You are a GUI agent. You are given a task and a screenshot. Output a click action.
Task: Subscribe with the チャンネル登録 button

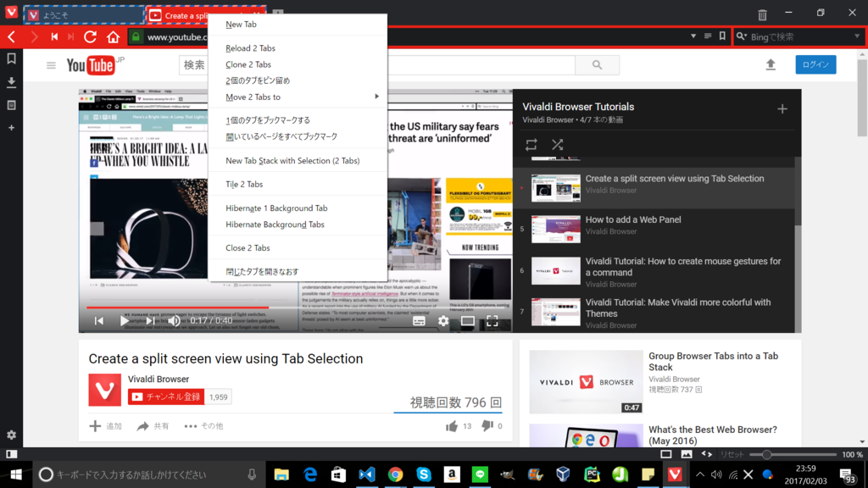[166, 396]
